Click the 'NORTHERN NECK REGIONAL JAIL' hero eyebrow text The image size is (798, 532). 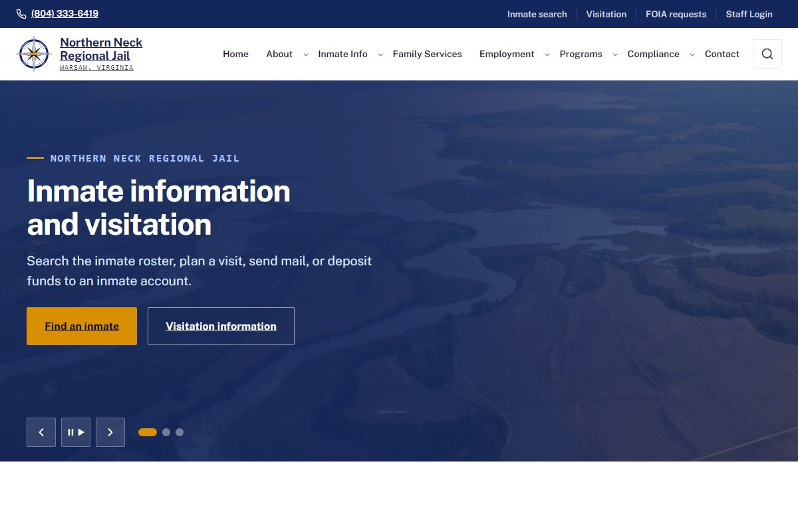coord(145,158)
